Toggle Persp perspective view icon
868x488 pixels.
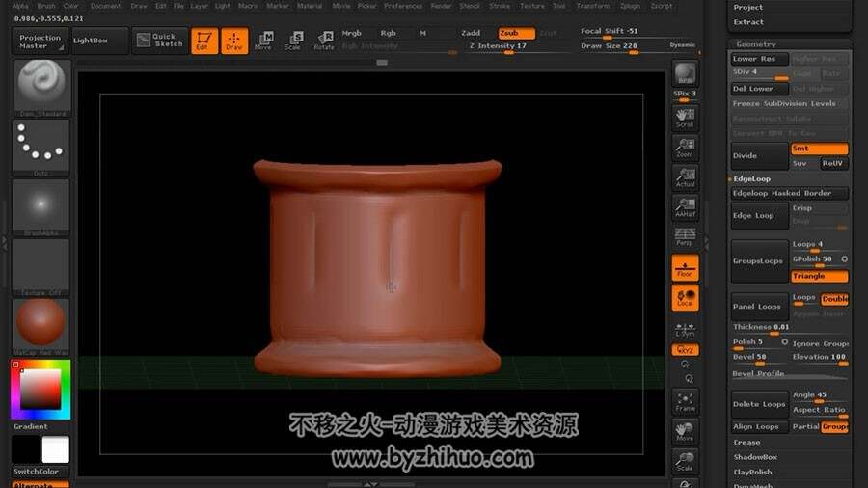(685, 237)
